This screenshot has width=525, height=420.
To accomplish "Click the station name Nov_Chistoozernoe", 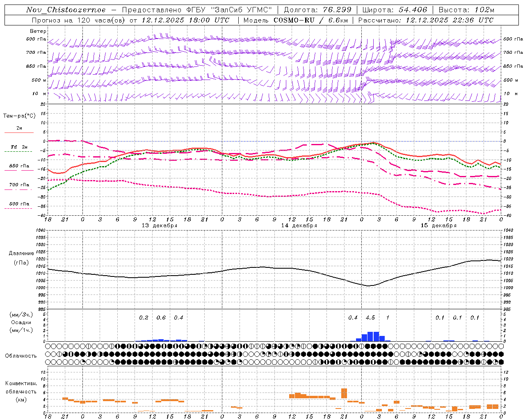I will click(x=66, y=10).
